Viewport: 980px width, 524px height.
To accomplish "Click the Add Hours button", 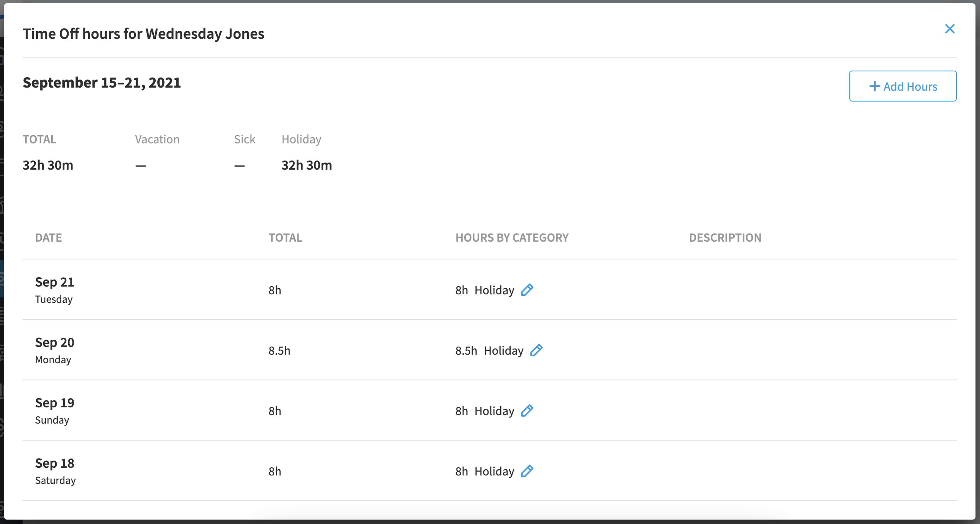I will (x=903, y=86).
